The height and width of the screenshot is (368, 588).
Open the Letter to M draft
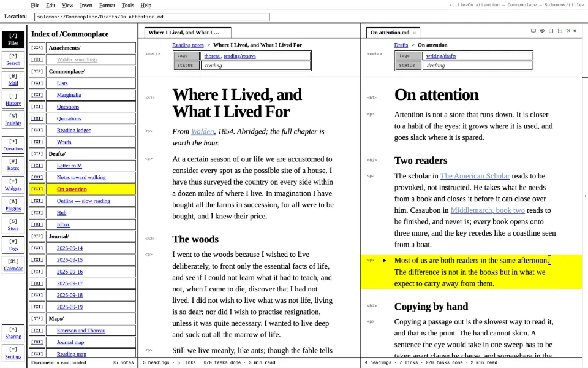[69, 166]
